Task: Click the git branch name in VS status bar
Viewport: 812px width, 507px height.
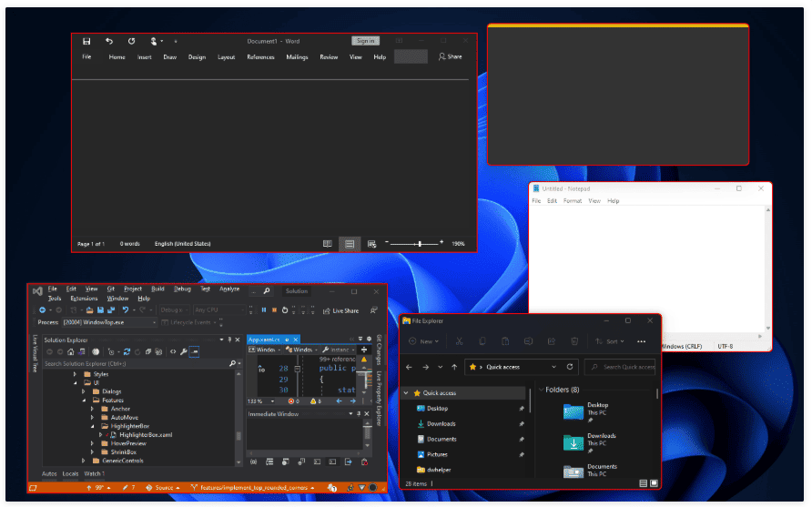Action: tap(253, 488)
